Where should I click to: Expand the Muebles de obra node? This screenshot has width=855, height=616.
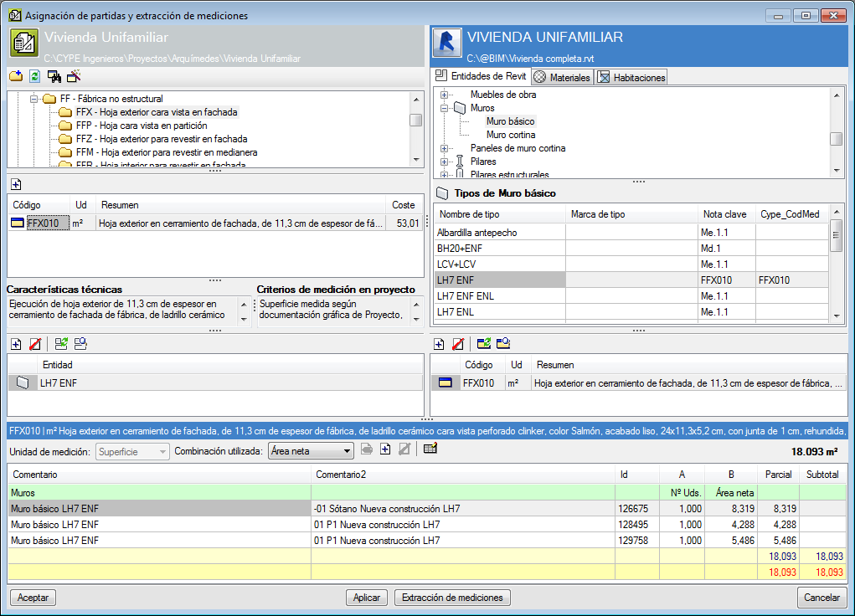445,95
